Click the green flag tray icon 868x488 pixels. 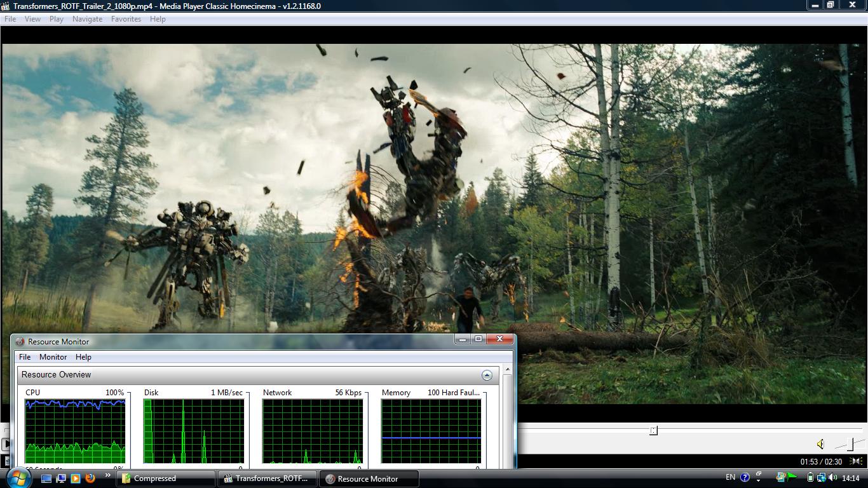[x=792, y=477]
